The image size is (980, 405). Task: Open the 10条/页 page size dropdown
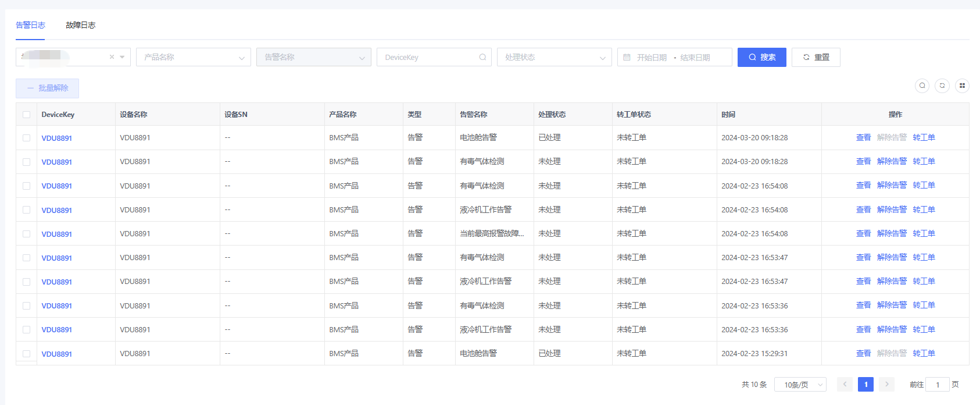pyautogui.click(x=800, y=385)
